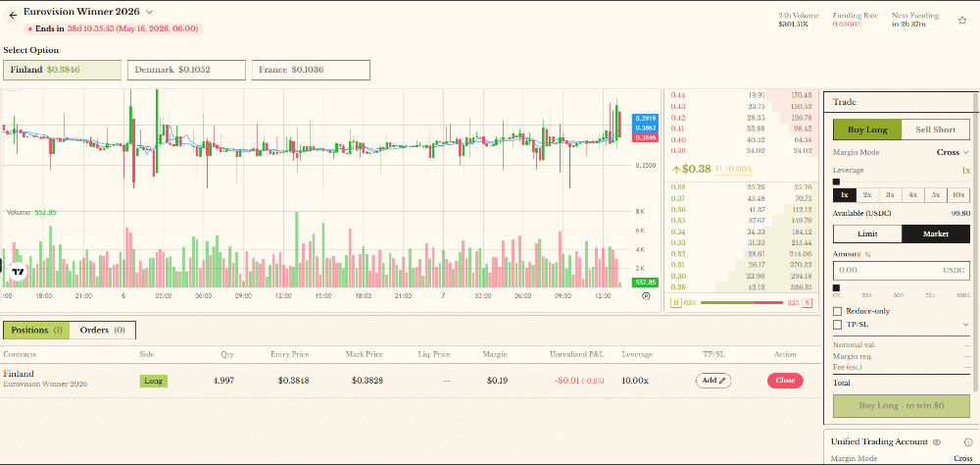Screen dimensions: 980x465
Task: Click the TradingView logo on chart
Action: point(17,272)
